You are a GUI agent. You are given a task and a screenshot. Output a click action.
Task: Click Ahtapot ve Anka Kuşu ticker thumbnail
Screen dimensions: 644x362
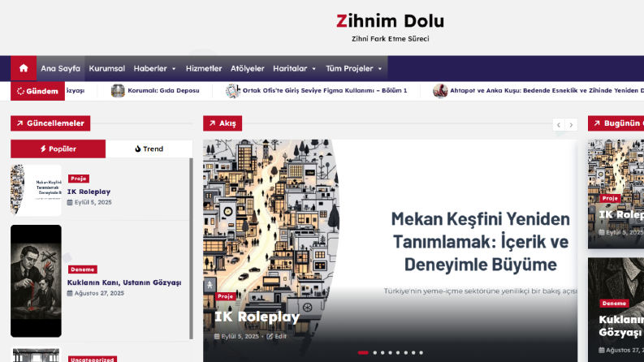tap(440, 90)
